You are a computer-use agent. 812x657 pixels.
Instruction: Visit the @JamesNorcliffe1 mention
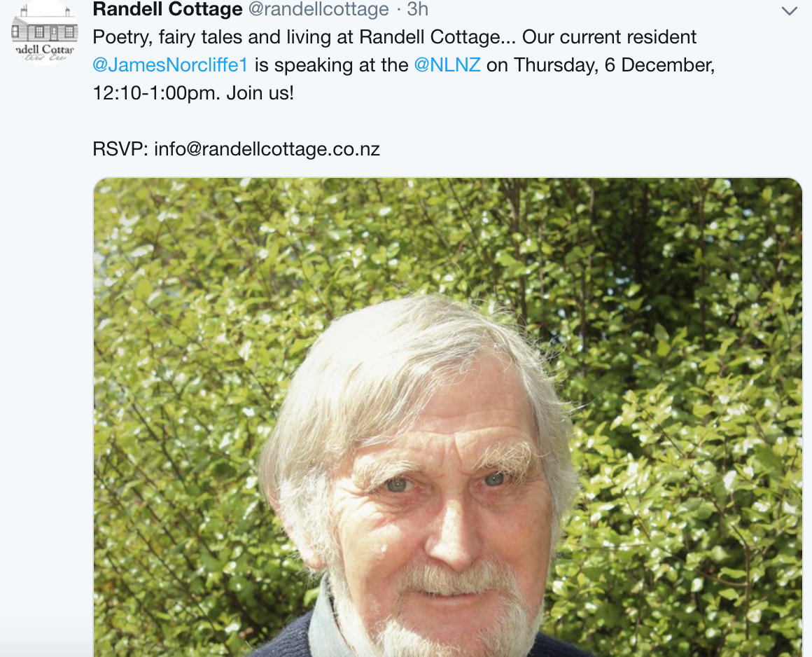170,65
